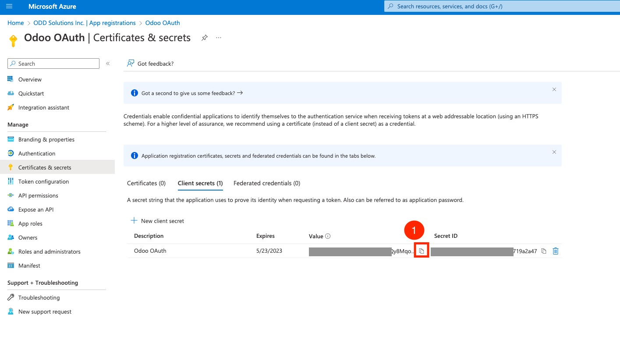The width and height of the screenshot is (620, 364).
Task: Open Overview in sidebar
Action: 30,79
